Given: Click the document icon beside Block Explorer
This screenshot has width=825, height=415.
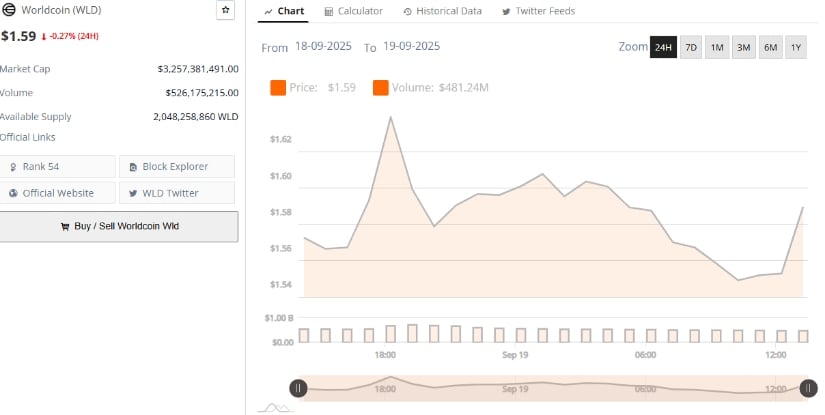Looking at the screenshot, I should point(133,167).
